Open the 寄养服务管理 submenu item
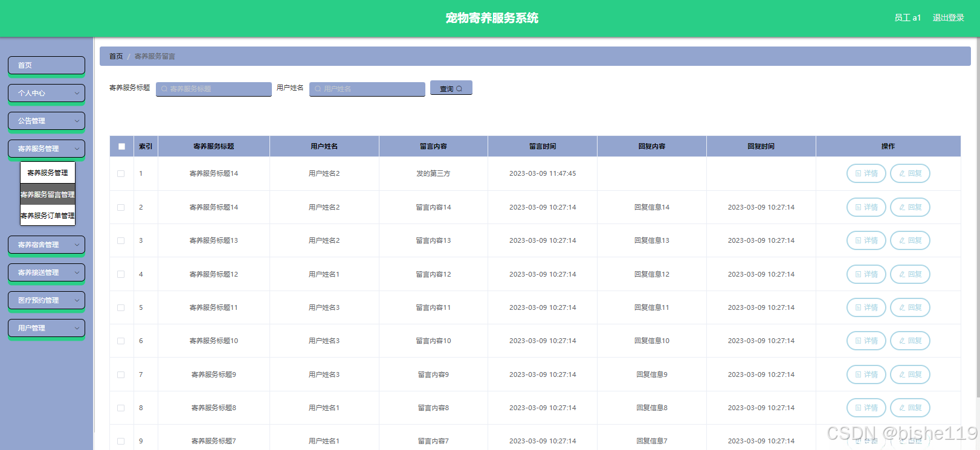The image size is (980, 450). (x=48, y=173)
